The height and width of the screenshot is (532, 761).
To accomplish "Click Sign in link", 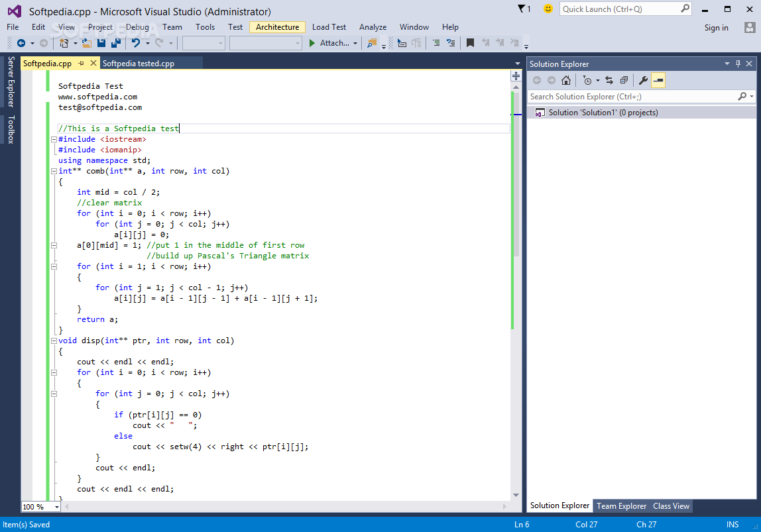I will 716,27.
